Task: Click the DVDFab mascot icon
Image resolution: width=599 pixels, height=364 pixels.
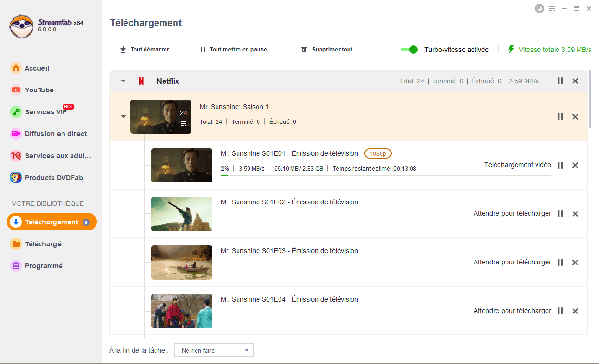Action: 16,178
